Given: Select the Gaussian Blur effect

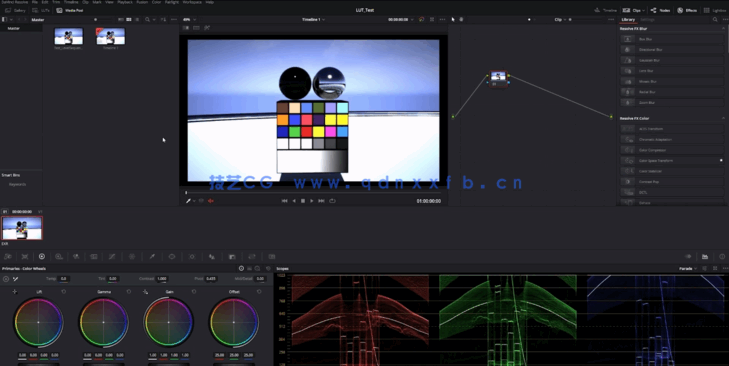Looking at the screenshot, I should (x=672, y=60).
